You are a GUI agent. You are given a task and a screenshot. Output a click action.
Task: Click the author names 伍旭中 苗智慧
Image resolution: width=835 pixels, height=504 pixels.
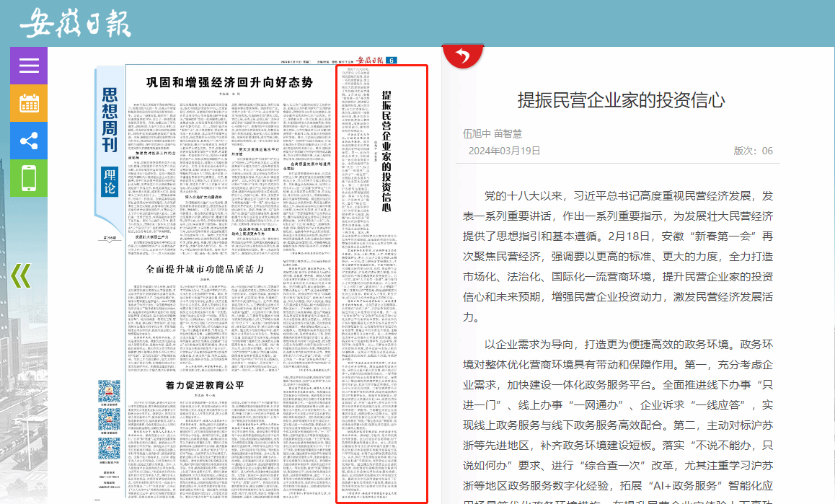[x=492, y=133]
